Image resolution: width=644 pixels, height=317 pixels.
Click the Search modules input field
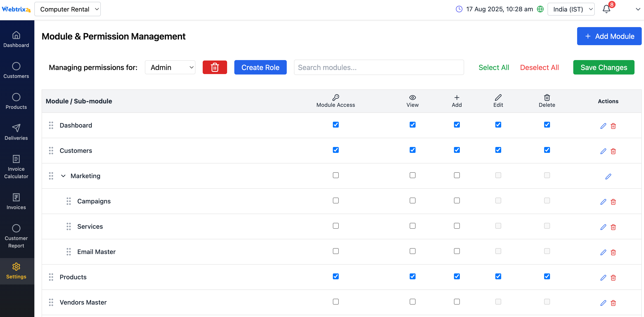click(379, 67)
